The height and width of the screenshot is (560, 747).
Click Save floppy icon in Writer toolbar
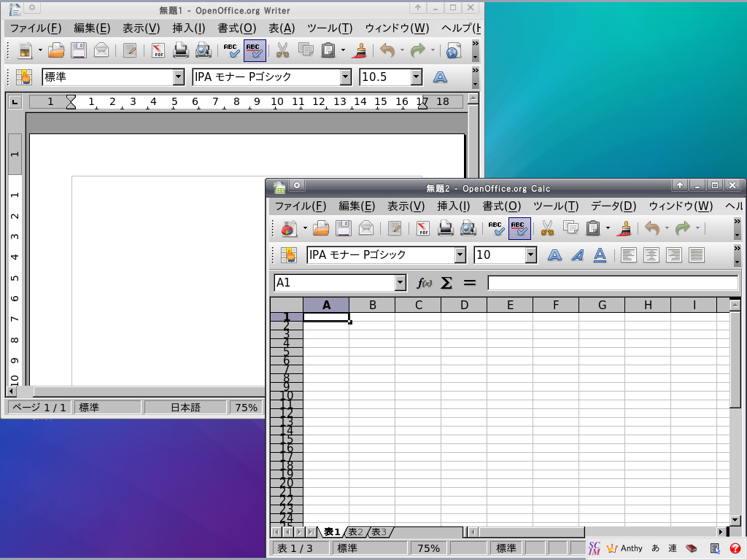coord(79,50)
